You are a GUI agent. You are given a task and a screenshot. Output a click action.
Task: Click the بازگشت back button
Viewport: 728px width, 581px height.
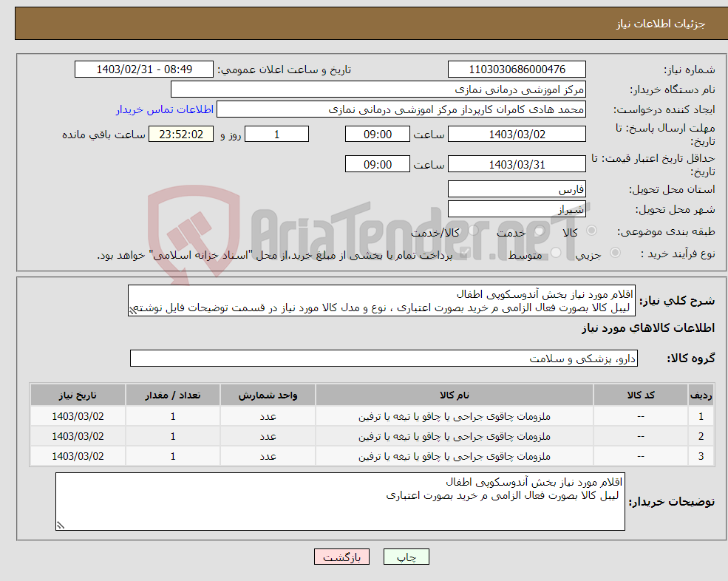tap(341, 557)
